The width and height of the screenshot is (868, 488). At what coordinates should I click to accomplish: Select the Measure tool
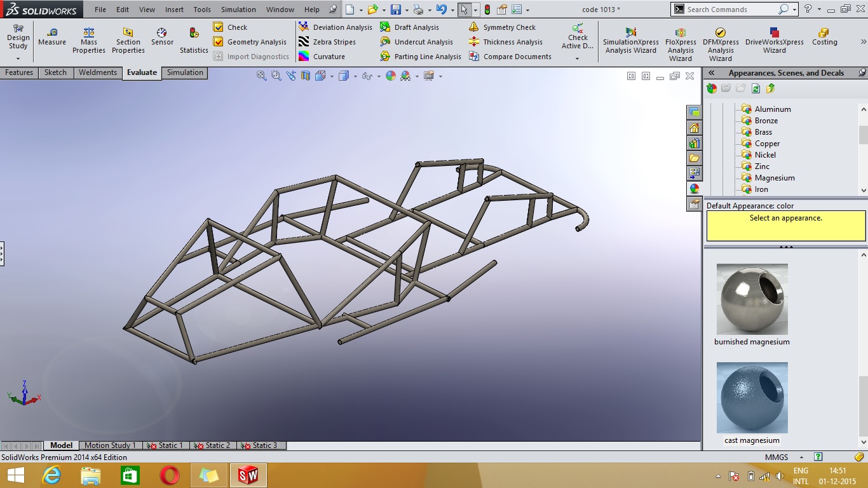click(52, 37)
